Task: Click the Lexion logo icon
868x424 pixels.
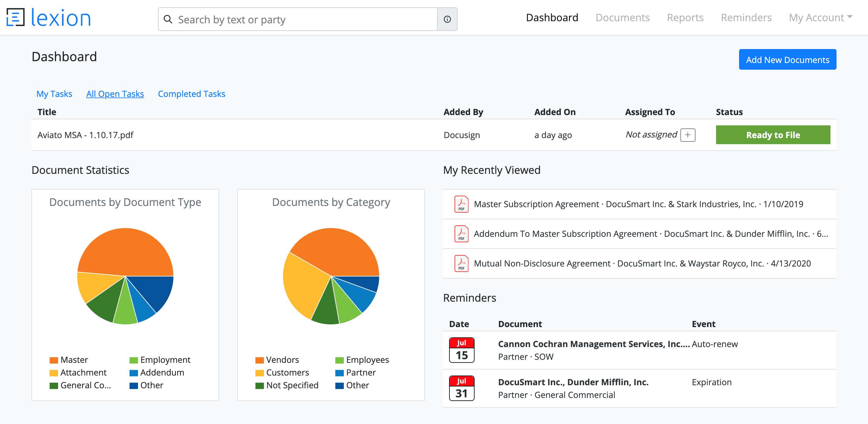Action: (15, 18)
